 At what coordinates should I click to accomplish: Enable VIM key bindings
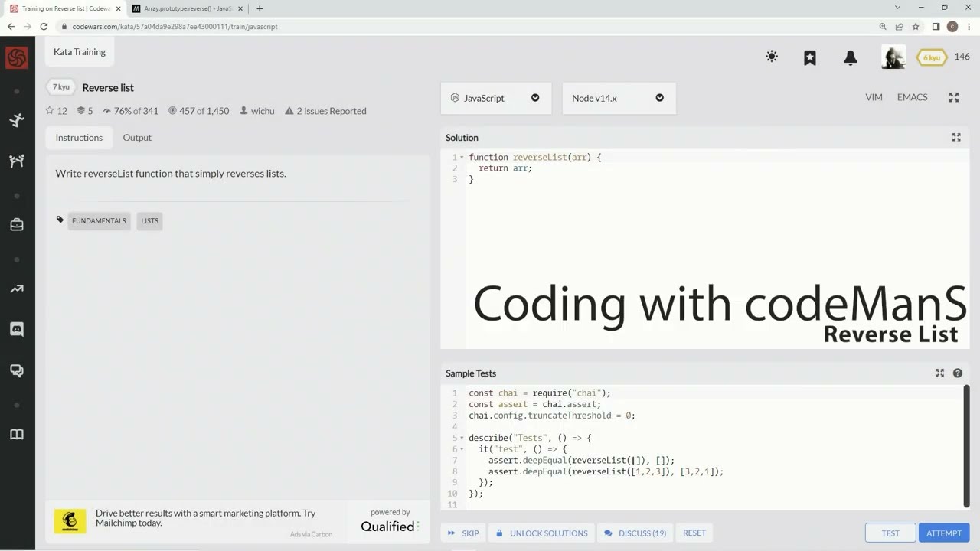pyautogui.click(x=874, y=97)
